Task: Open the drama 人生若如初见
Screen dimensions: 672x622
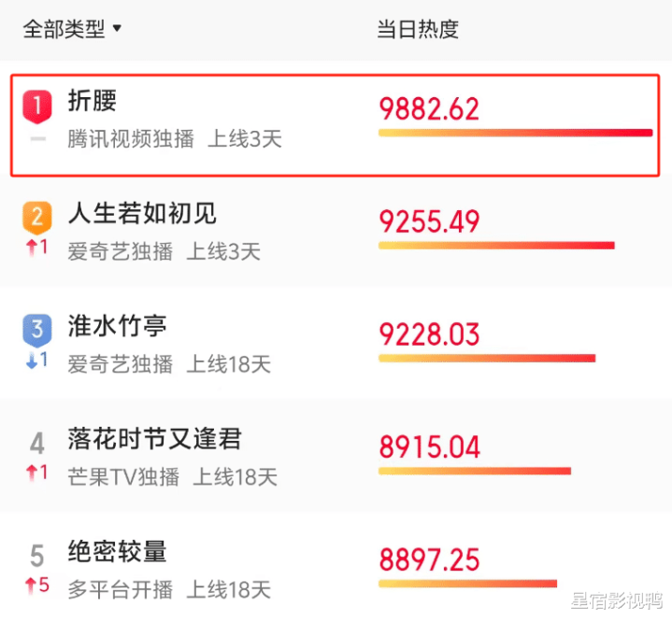Action: 142,213
